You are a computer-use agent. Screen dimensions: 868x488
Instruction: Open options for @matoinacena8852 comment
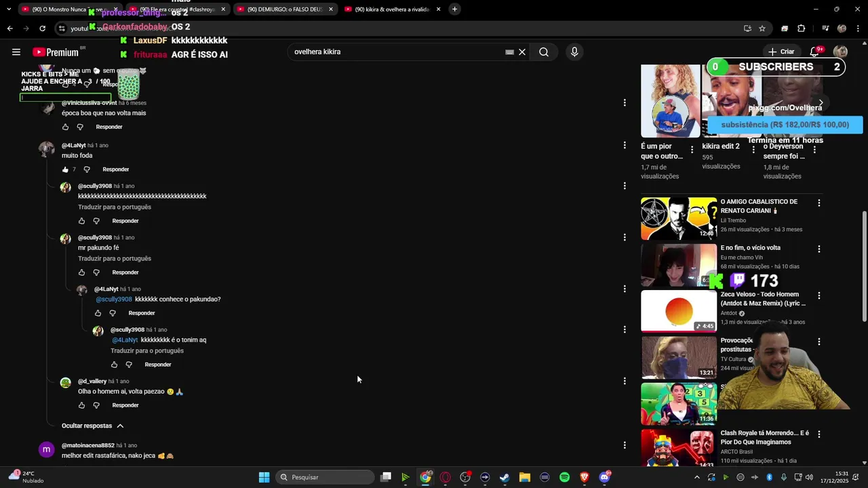(x=625, y=445)
